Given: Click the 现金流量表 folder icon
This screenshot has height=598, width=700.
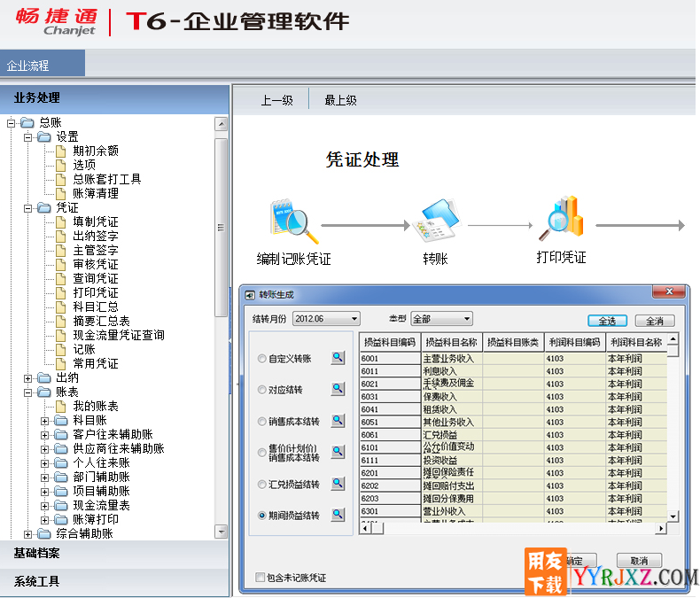Looking at the screenshot, I should tap(61, 506).
